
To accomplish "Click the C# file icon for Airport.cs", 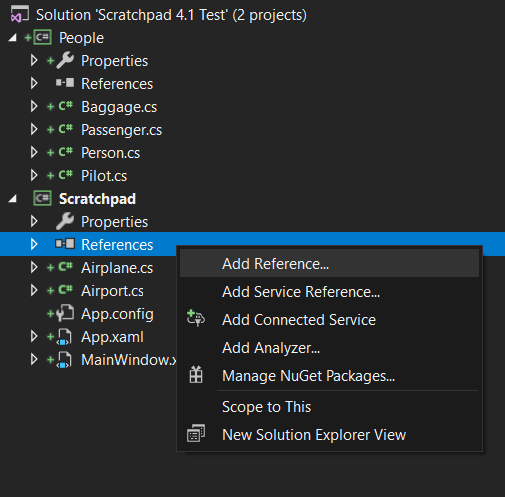I will point(66,290).
